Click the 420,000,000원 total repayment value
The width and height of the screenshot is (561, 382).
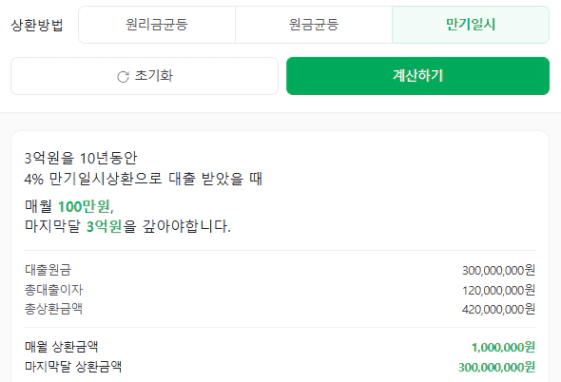click(x=498, y=309)
